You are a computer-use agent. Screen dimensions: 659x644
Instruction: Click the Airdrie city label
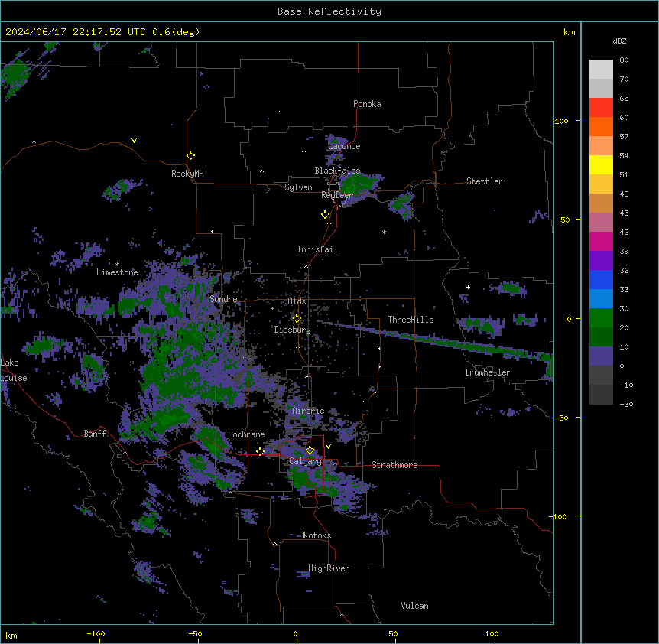coord(308,411)
